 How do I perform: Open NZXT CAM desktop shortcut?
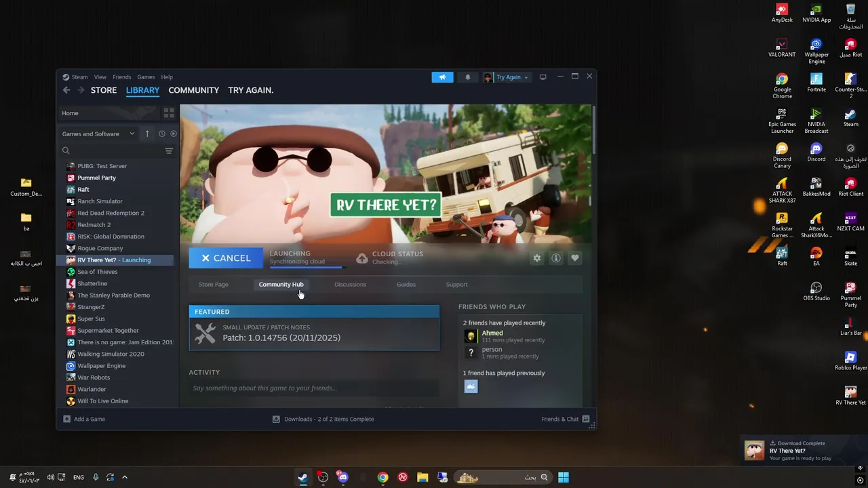pyautogui.click(x=850, y=222)
